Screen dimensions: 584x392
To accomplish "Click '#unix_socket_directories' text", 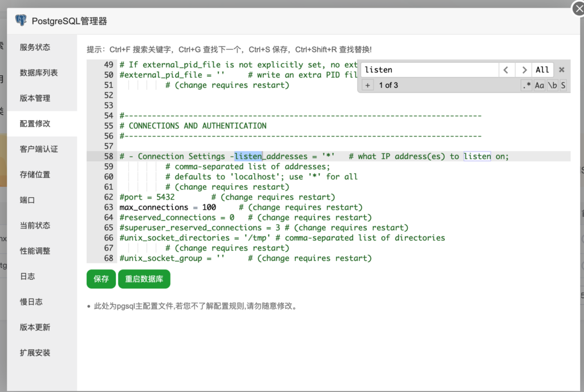I will pos(175,238).
